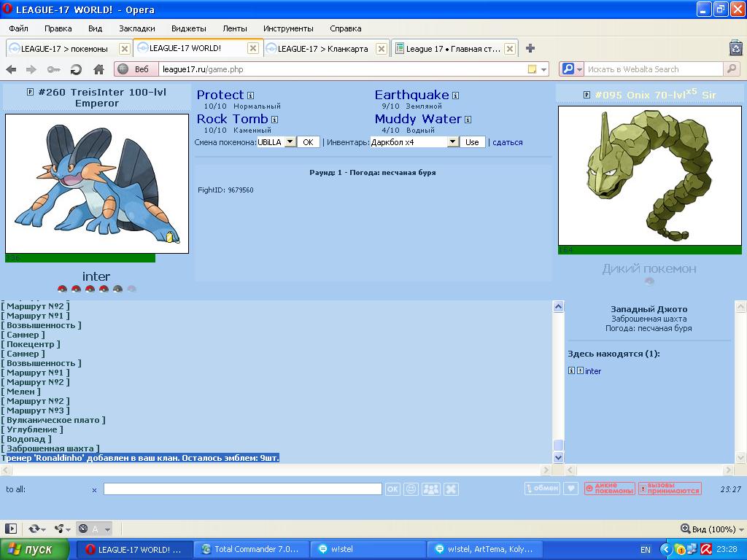Click the first info icon beside inter
The width and height of the screenshot is (747, 560).
pyautogui.click(x=571, y=370)
